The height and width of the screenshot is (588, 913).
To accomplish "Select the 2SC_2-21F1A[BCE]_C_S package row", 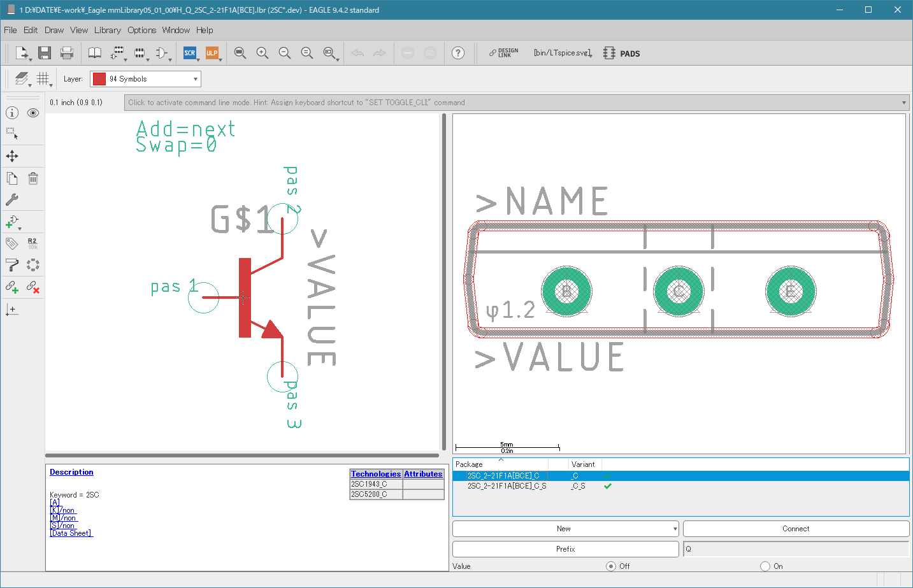I will [x=507, y=486].
